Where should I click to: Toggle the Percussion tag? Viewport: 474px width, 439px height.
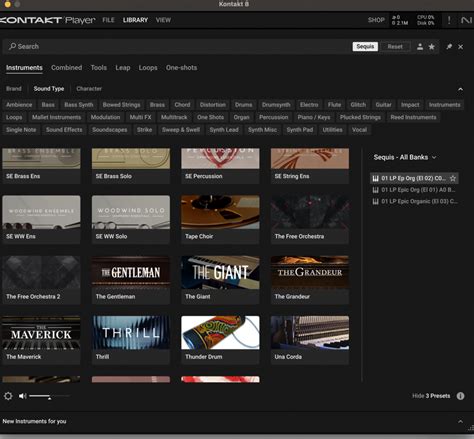coord(274,117)
